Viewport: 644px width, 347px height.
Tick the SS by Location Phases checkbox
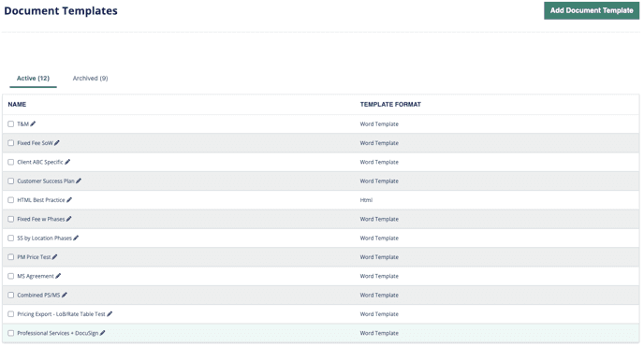[x=10, y=238]
